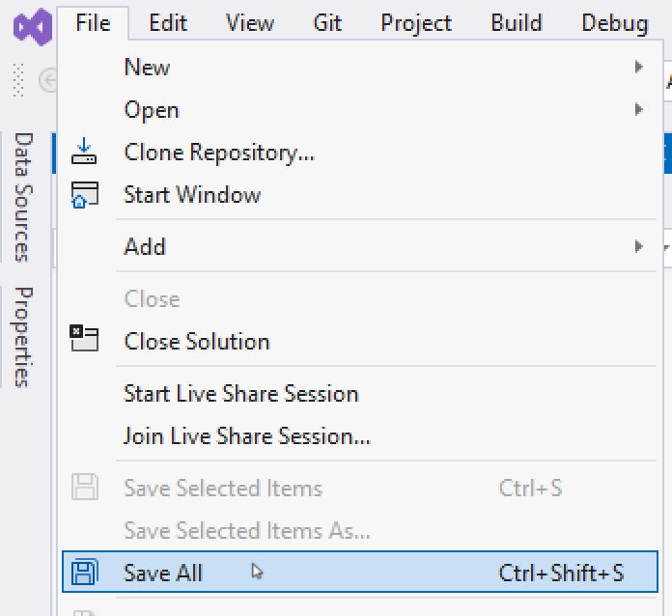
Task: Open the Debug menu
Action: 615,23
